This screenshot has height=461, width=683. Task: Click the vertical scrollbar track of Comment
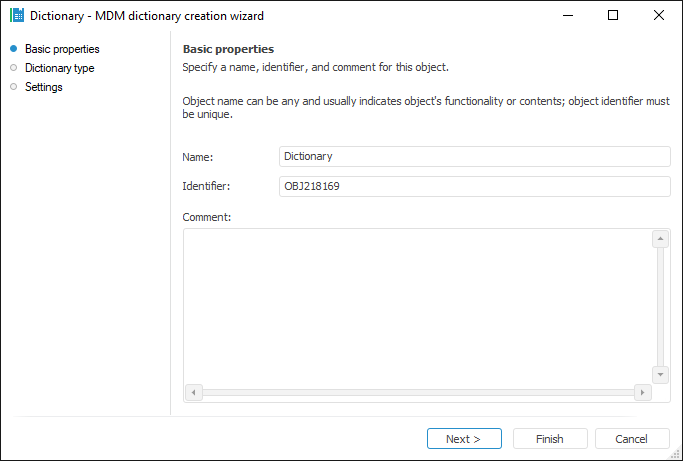660,307
